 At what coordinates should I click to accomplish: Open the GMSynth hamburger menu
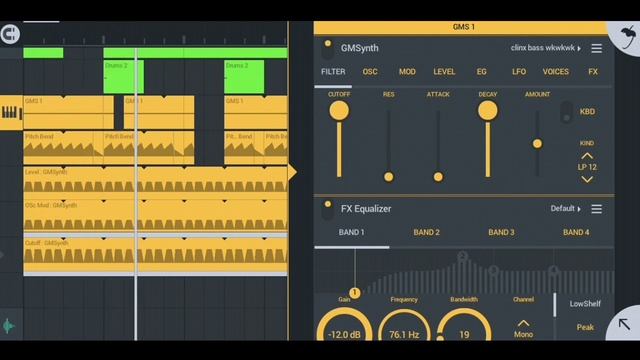[x=596, y=48]
